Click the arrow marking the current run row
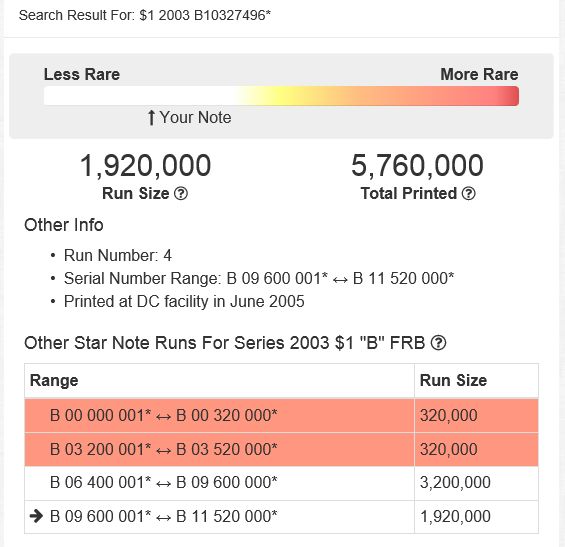 [36, 516]
